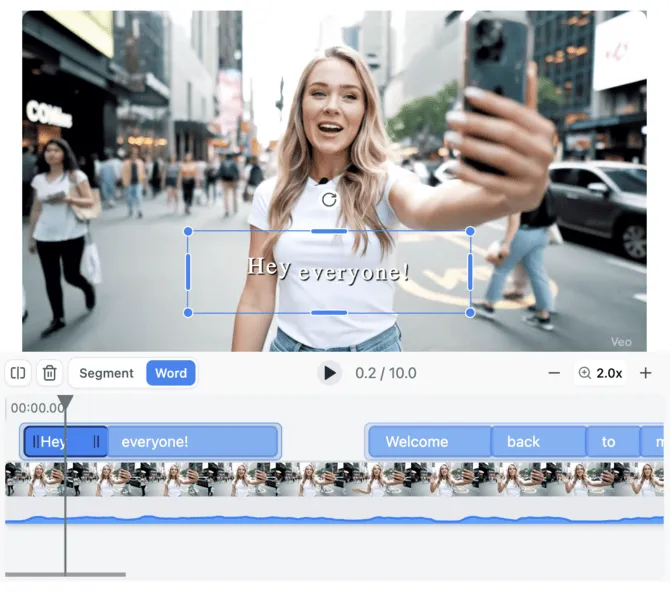This screenshot has height=601, width=670.
Task: Click the rotate handle above the caption box
Action: [x=329, y=199]
